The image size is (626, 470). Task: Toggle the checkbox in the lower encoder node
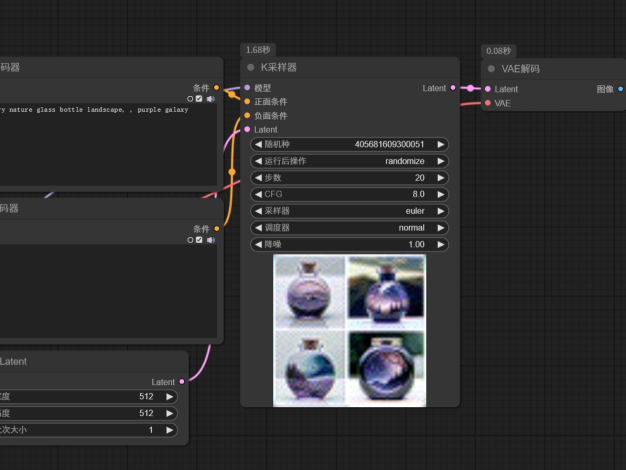199,240
